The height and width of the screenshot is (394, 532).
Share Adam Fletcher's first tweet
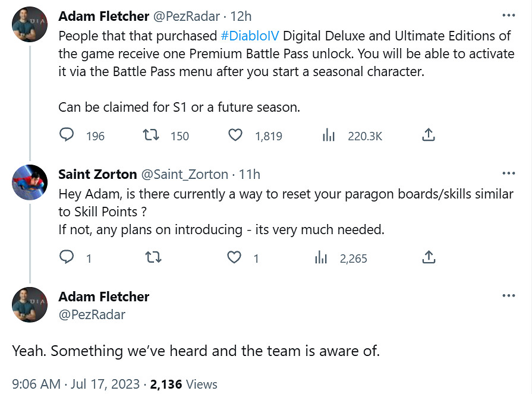[x=428, y=135]
